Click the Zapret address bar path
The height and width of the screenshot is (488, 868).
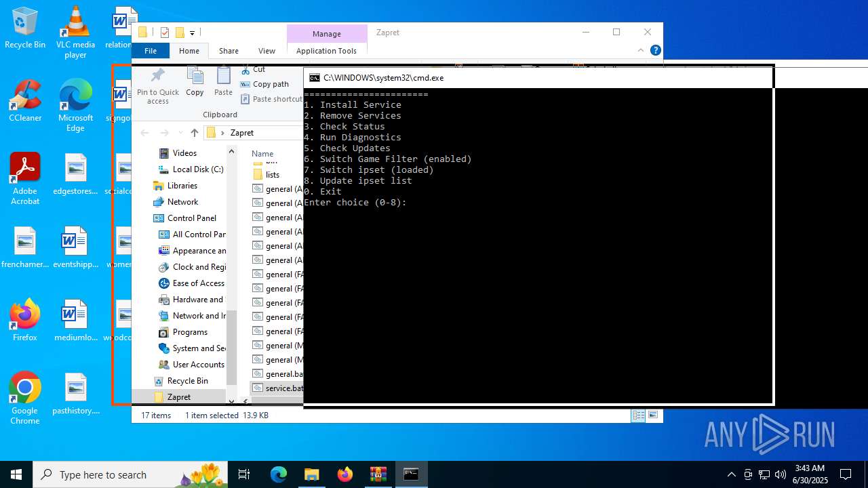coord(242,133)
